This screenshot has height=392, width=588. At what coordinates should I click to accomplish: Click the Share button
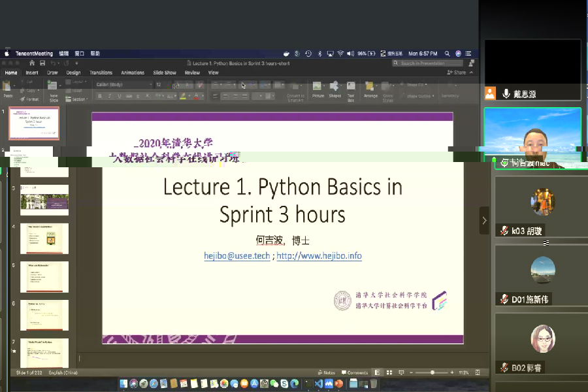(x=457, y=73)
